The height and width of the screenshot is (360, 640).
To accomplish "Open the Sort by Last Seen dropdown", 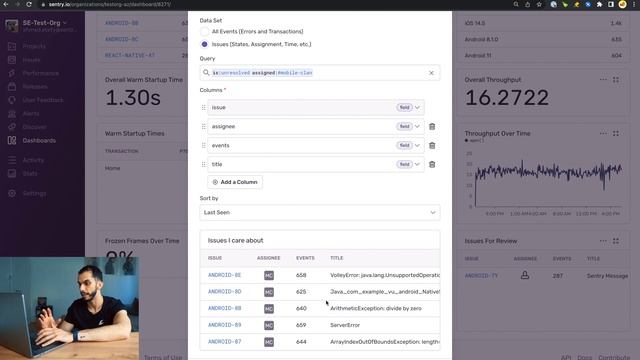I will pos(320,213).
